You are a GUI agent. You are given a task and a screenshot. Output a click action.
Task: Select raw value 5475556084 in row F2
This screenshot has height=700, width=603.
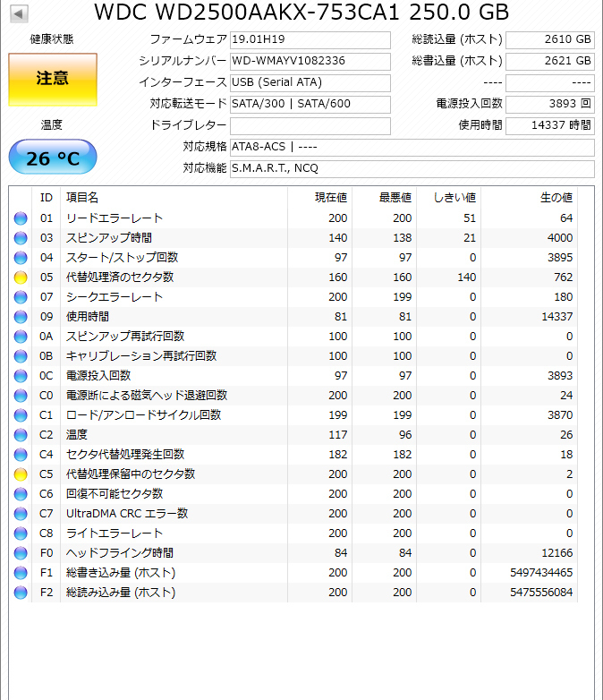click(541, 593)
